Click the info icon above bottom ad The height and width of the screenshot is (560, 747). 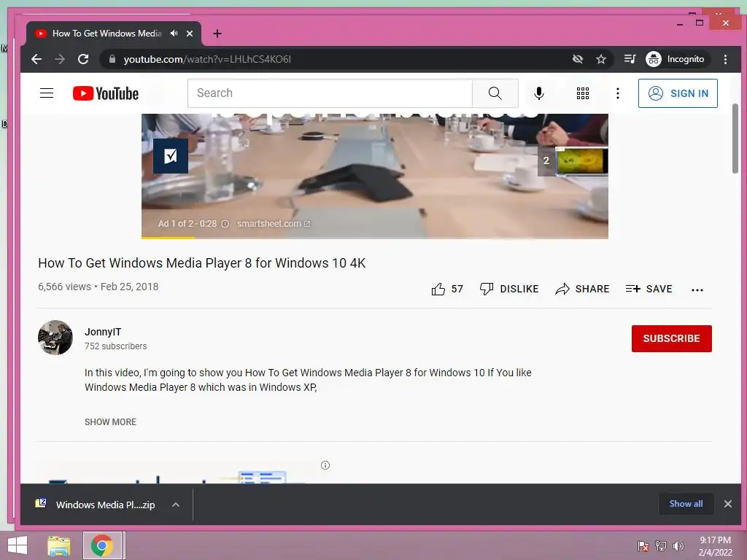coord(325,465)
